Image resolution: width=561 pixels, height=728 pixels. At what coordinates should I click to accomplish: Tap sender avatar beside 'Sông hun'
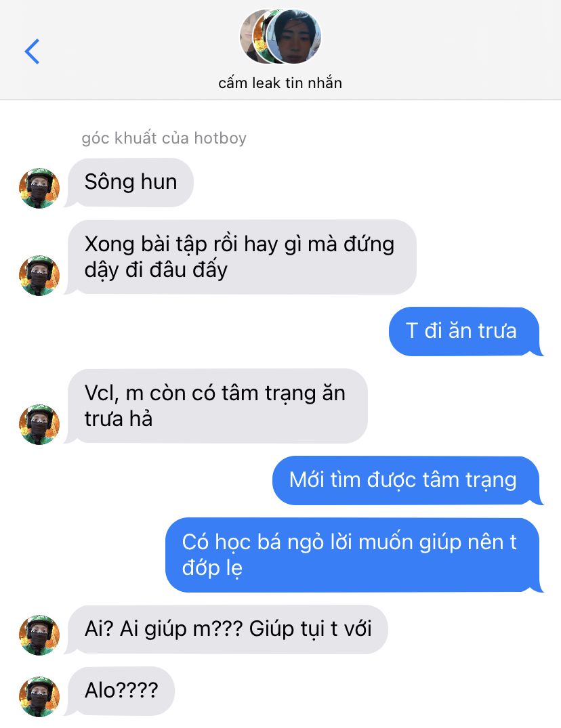coord(39,188)
